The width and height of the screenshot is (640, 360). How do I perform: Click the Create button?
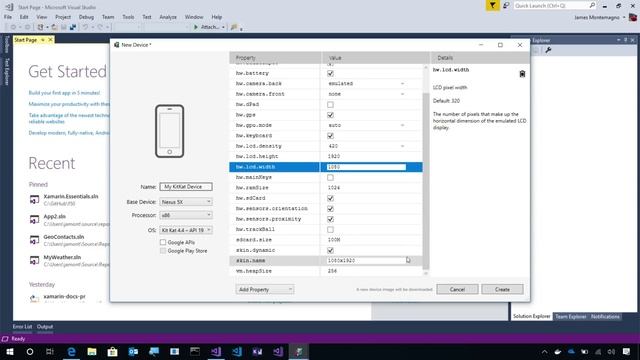point(502,289)
